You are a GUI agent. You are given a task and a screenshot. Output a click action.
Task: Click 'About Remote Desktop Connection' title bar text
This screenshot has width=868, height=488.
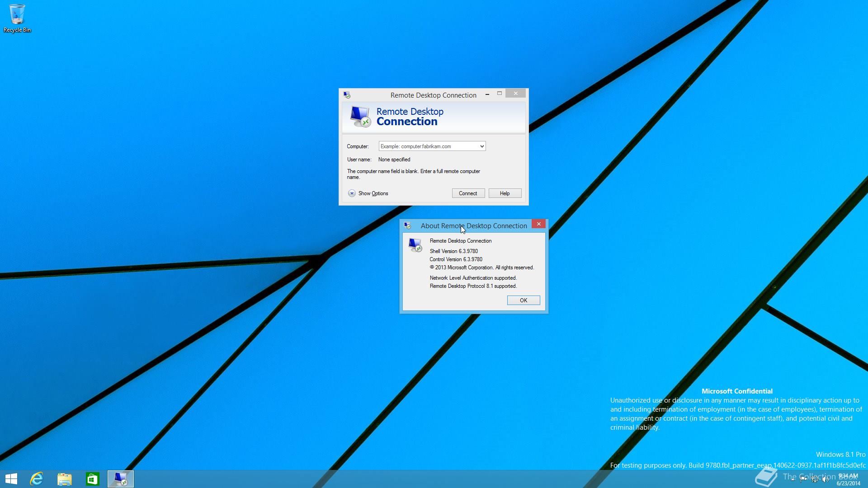tap(474, 226)
